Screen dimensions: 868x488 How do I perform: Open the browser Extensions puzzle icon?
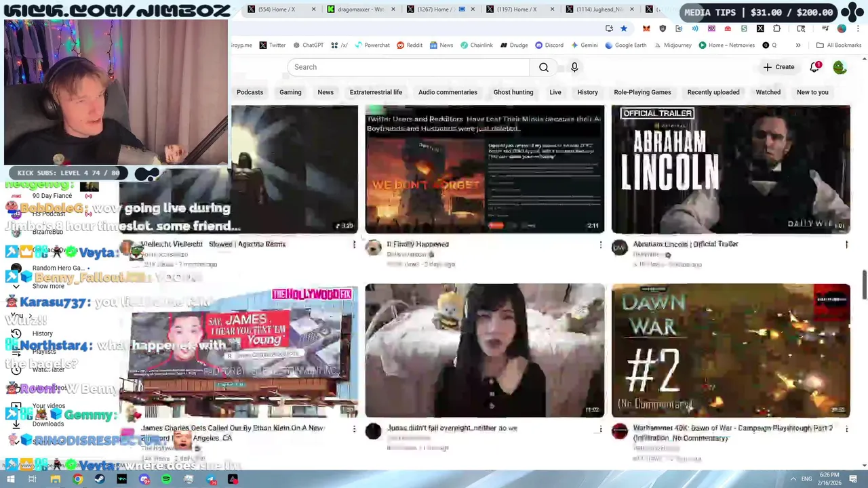tap(776, 28)
